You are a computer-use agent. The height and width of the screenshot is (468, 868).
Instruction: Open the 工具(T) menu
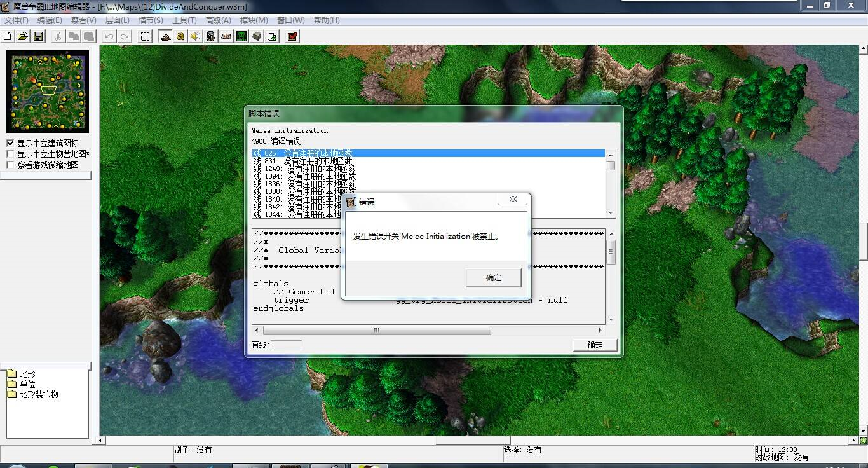184,20
